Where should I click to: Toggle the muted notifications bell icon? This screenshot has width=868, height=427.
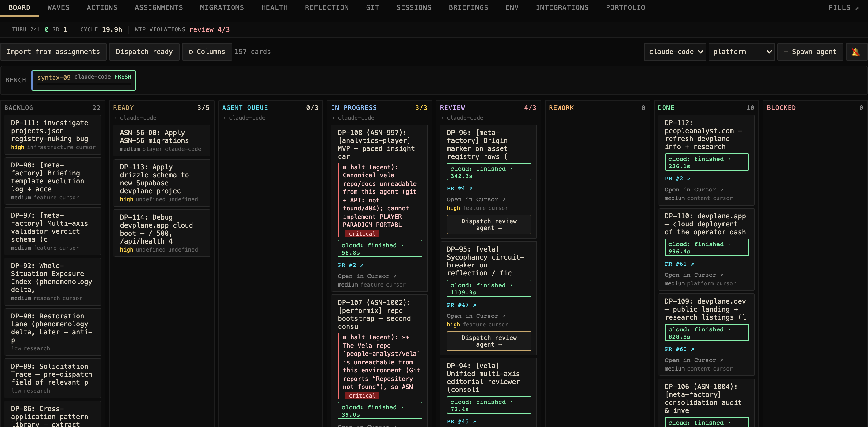tap(855, 52)
